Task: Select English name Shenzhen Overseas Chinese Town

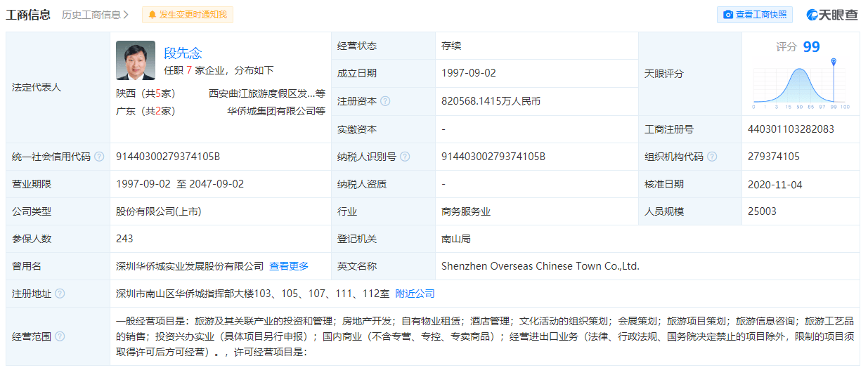Action: click(x=540, y=266)
